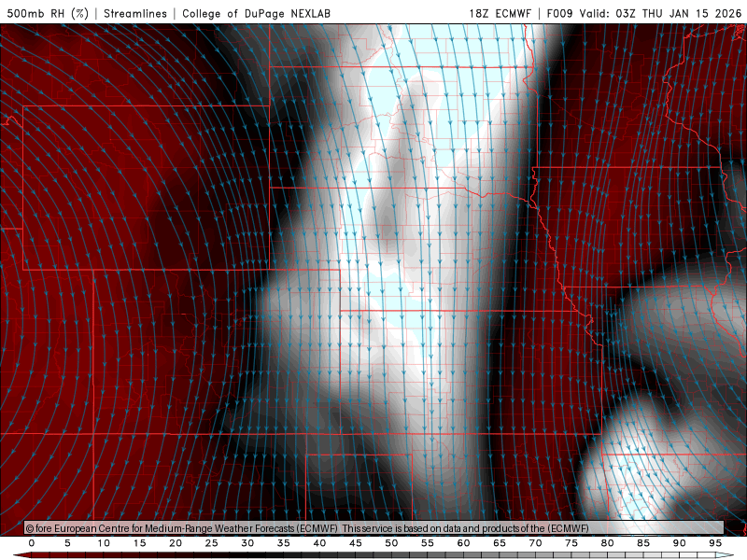Click colorbar label '65'

pos(500,543)
